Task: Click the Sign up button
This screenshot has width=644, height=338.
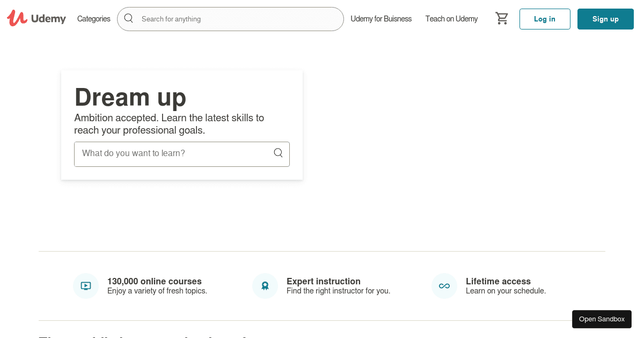Action: click(x=605, y=19)
